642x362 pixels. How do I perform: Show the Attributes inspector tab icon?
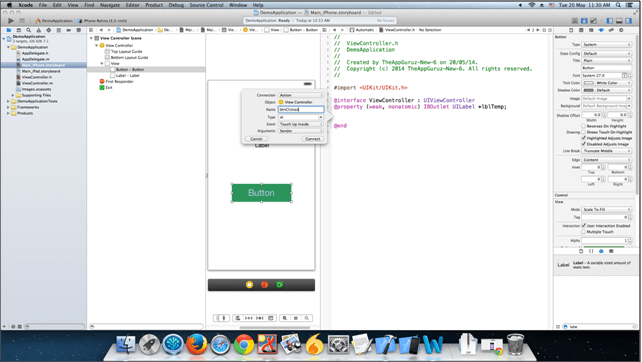tap(601, 30)
